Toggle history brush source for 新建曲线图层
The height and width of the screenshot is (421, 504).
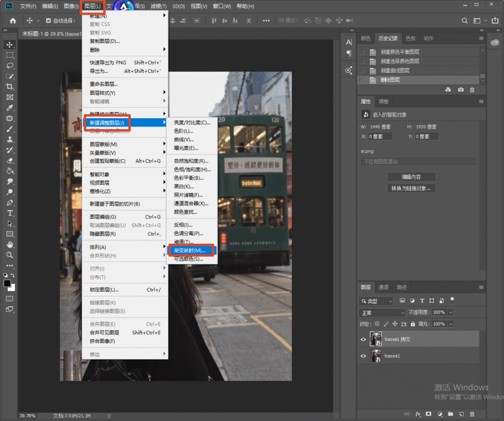362,70
